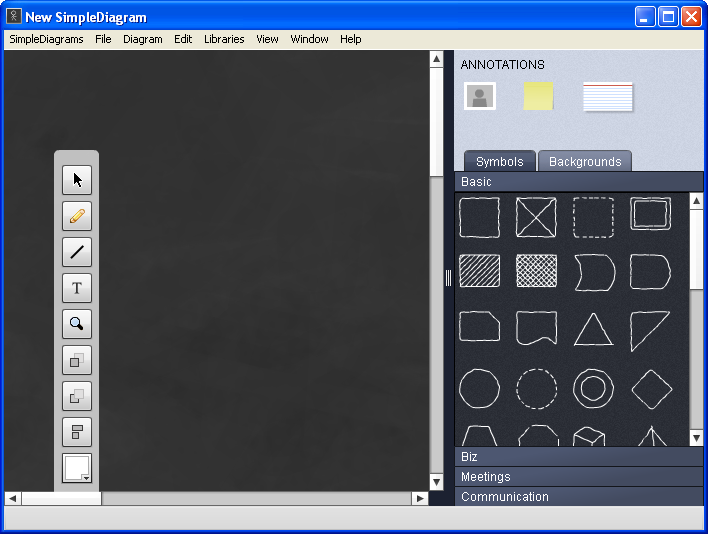Switch to the Symbols tab

pyautogui.click(x=499, y=162)
